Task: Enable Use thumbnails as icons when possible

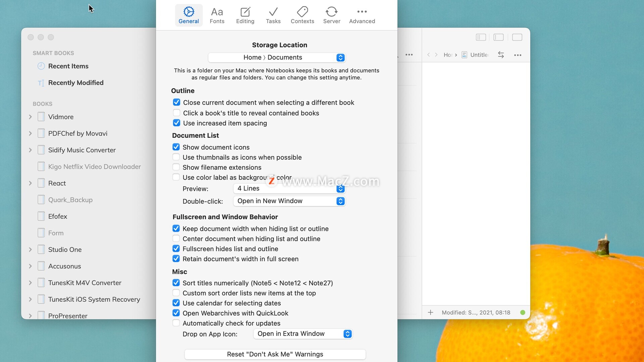Action: tap(176, 157)
